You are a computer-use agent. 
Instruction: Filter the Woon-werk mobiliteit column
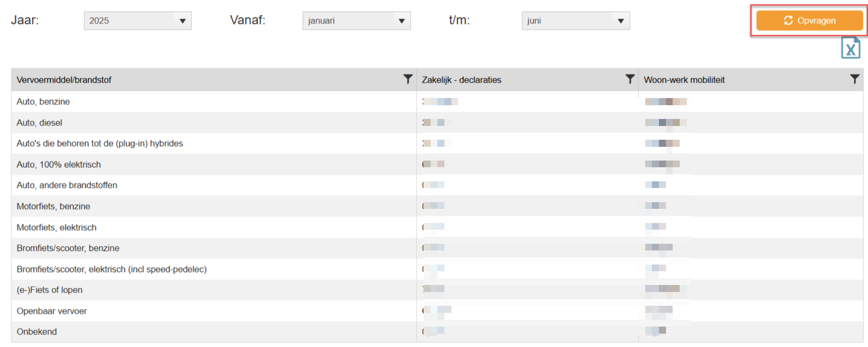click(855, 79)
